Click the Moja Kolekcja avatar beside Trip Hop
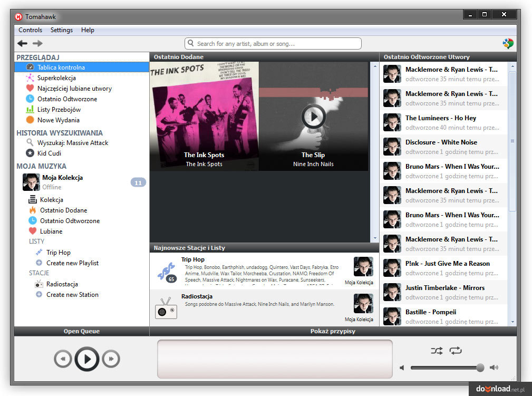Screen dimensions: 532x396 coord(363,266)
